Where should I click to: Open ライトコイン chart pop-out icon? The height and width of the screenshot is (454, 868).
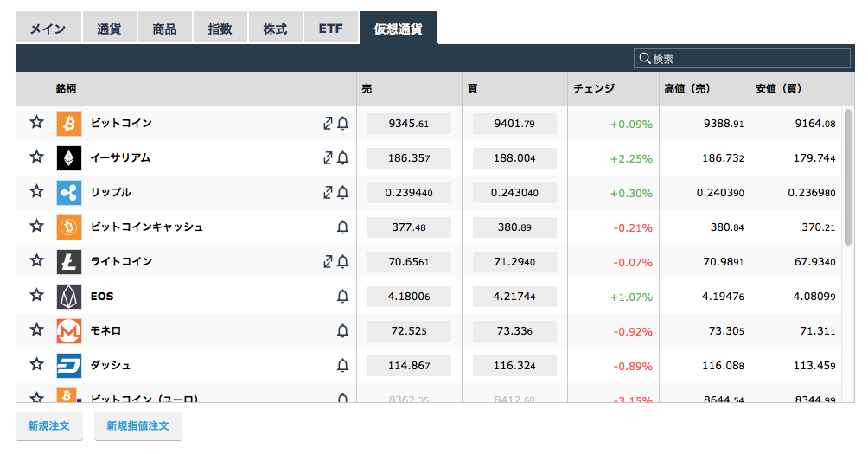(x=328, y=261)
